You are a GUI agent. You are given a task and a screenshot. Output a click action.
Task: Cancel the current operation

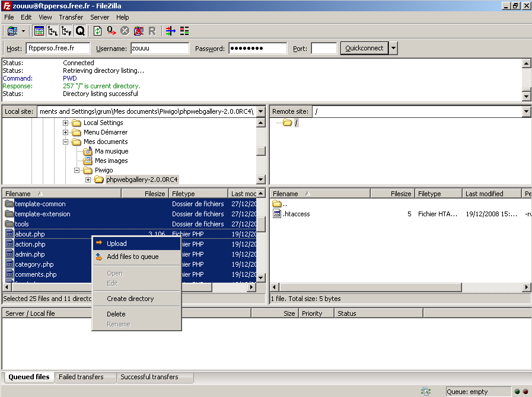(125, 31)
